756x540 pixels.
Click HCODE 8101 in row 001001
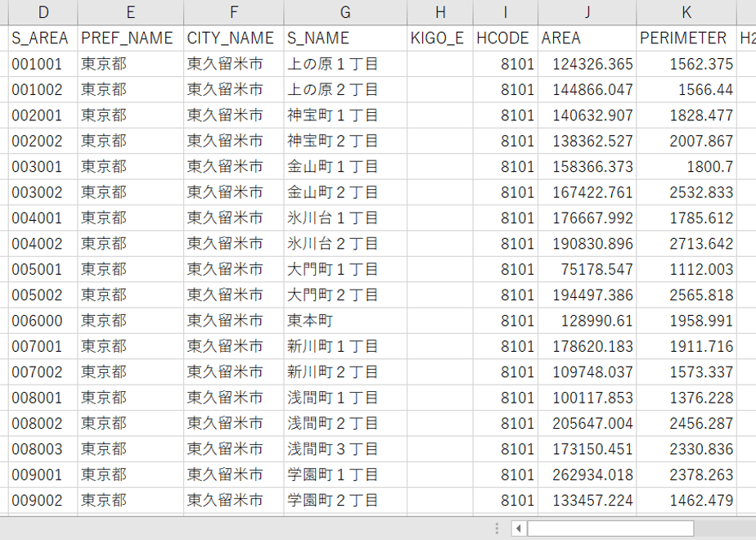click(x=506, y=64)
